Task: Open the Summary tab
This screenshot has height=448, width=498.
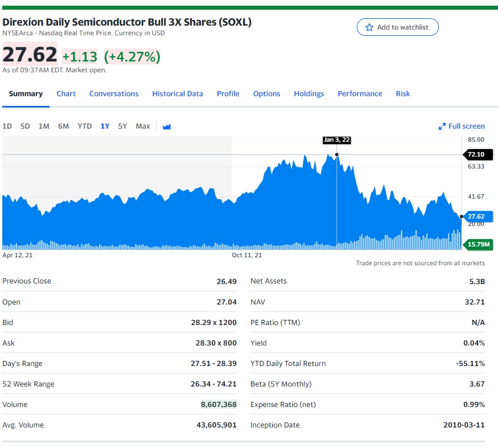Action: 26,94
